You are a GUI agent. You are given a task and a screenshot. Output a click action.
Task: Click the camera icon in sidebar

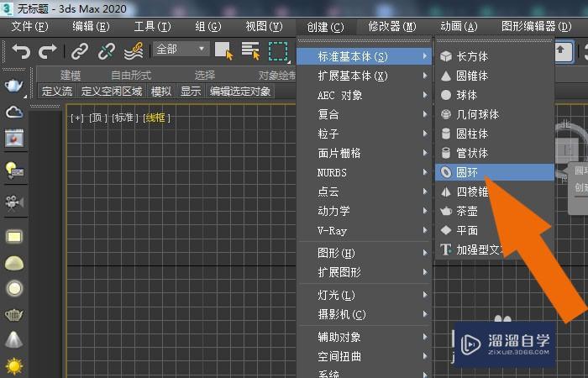pos(14,202)
